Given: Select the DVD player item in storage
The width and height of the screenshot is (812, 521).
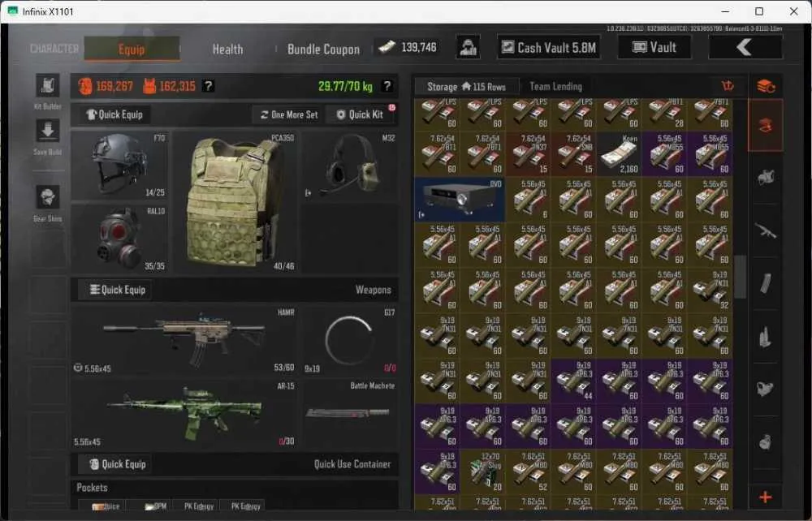Looking at the screenshot, I should tap(460, 200).
